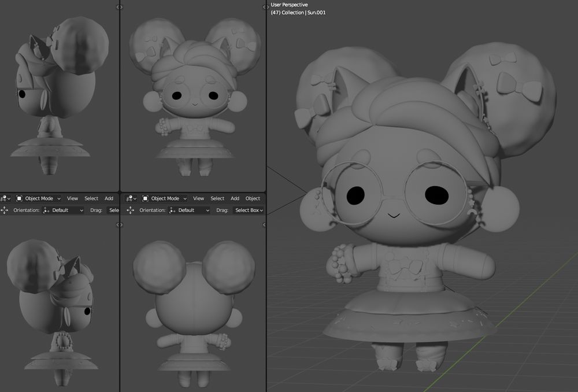Open Object menu in bottom-middle viewport header
Viewport: 578px width, 392px height.
253,198
